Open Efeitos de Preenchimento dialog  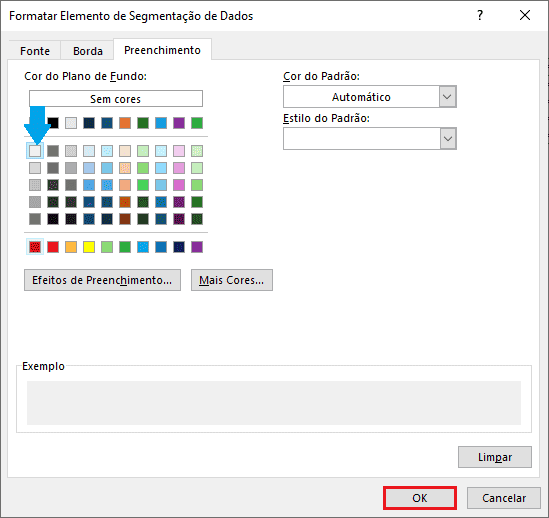(x=102, y=280)
